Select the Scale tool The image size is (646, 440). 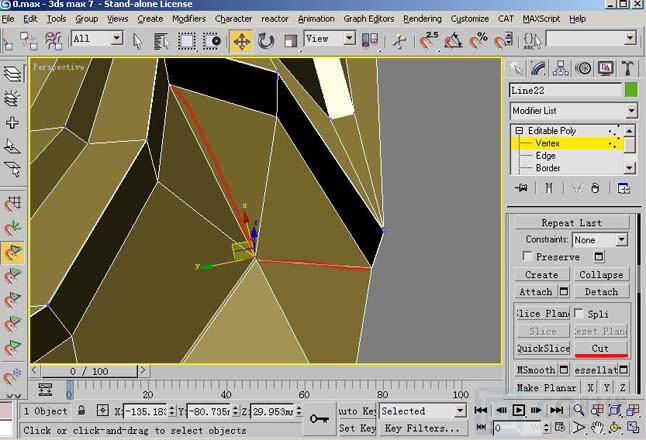click(x=290, y=41)
